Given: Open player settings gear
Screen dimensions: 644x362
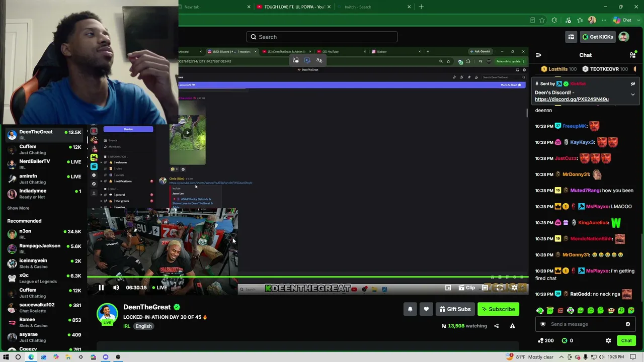Looking at the screenshot, I should point(514,288).
